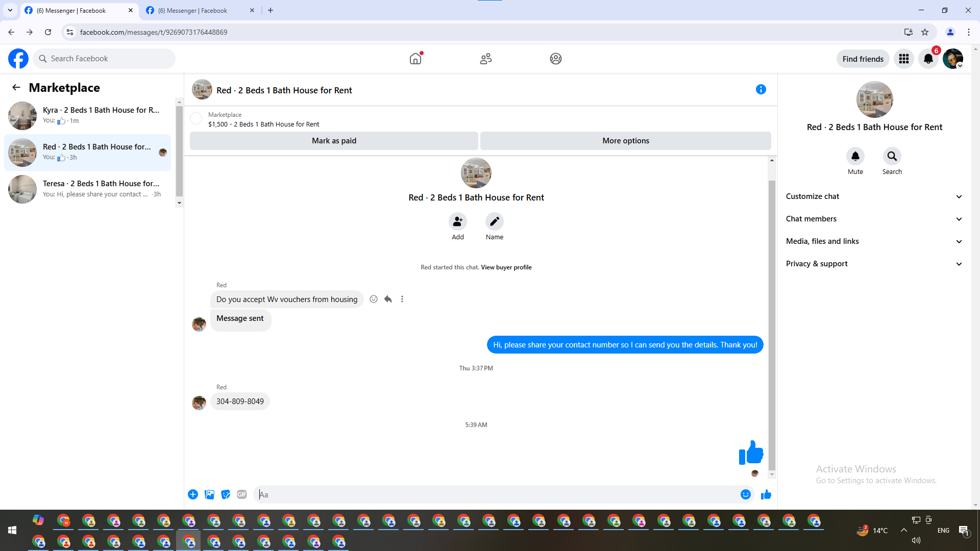
Task: Choose a GIF in the composer
Action: click(x=242, y=494)
